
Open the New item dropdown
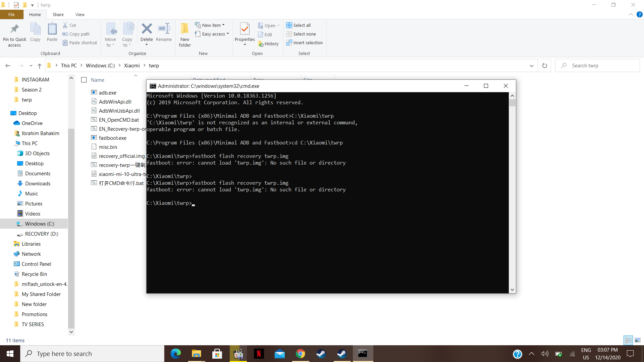pyautogui.click(x=210, y=25)
